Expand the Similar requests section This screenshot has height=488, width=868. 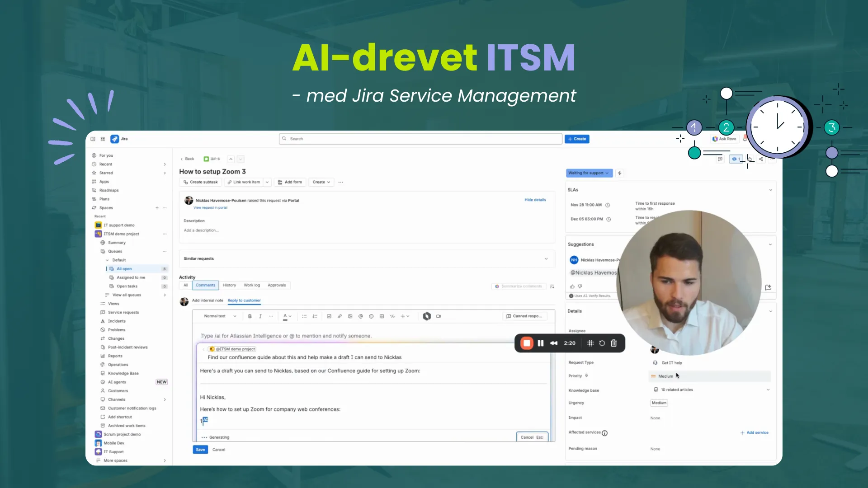coord(546,258)
